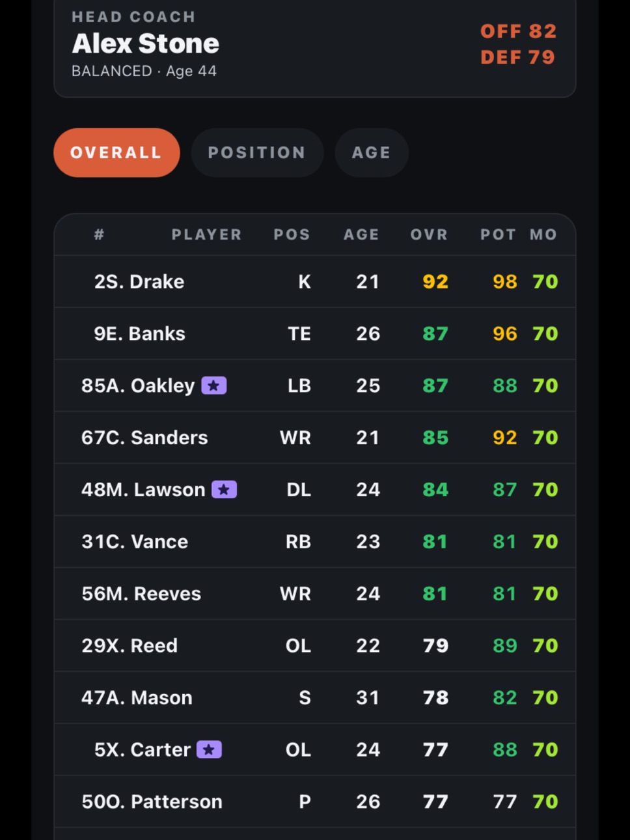Screen dimensions: 630x840
Task: Click the star badge next to X. Carter
Action: 209,749
